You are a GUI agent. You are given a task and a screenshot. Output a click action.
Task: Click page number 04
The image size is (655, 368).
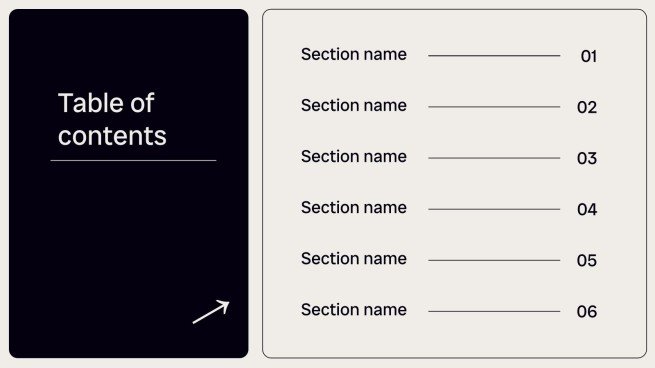click(587, 209)
